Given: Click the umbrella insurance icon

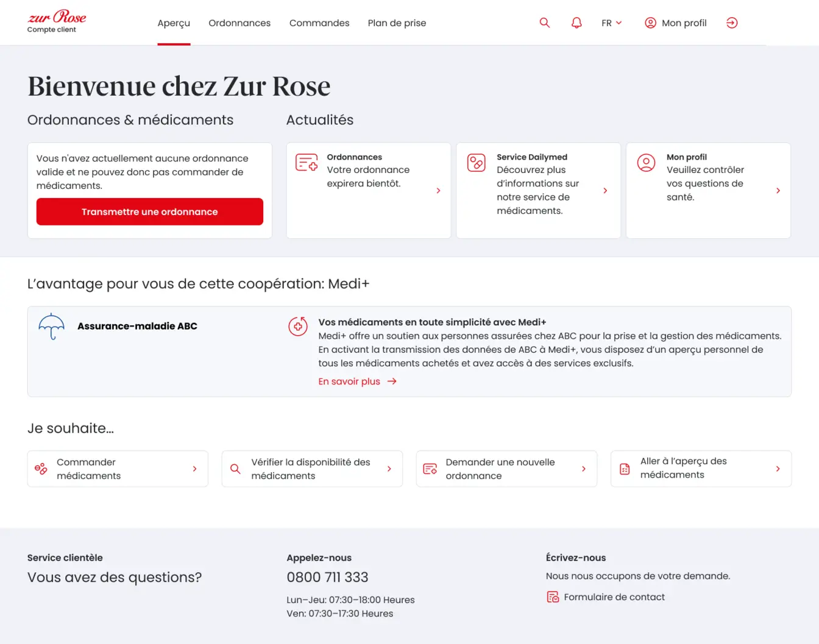Looking at the screenshot, I should (51, 327).
